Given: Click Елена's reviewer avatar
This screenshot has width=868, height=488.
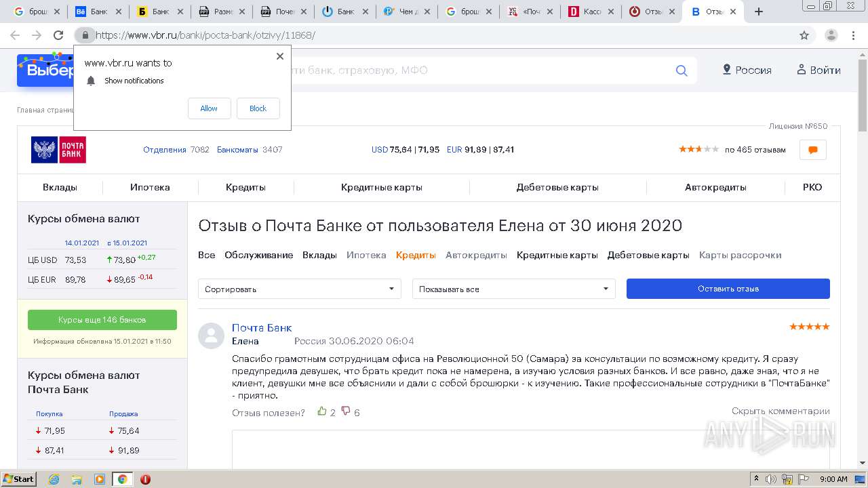Looking at the screenshot, I should 211,335.
